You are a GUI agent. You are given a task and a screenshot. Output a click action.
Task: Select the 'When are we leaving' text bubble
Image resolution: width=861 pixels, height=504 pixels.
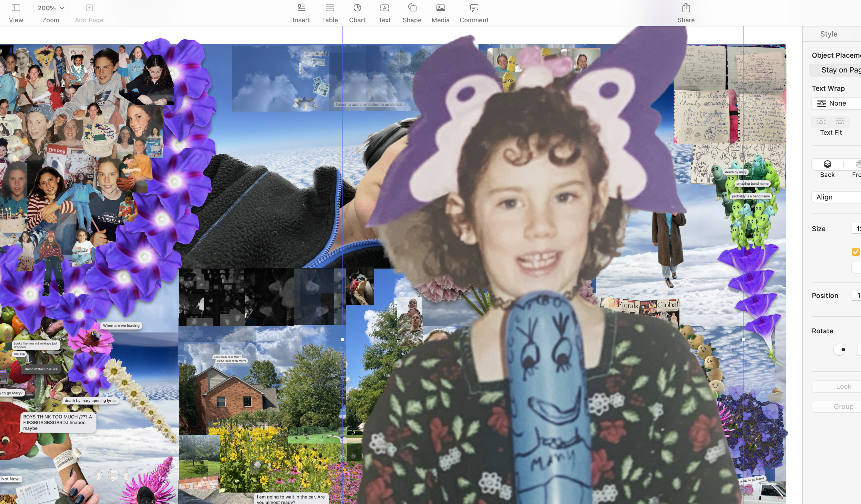click(x=121, y=326)
